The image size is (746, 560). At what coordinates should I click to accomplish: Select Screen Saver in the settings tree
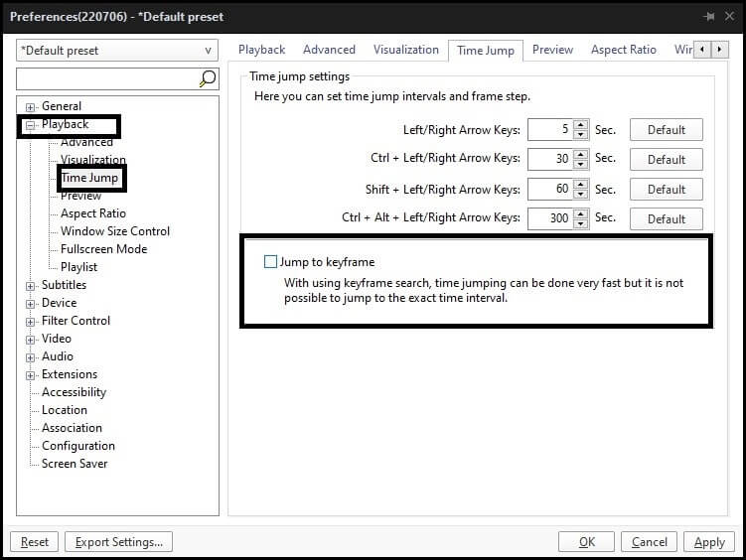click(75, 464)
